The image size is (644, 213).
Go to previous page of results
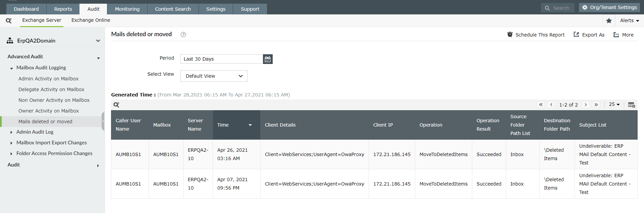pyautogui.click(x=551, y=104)
